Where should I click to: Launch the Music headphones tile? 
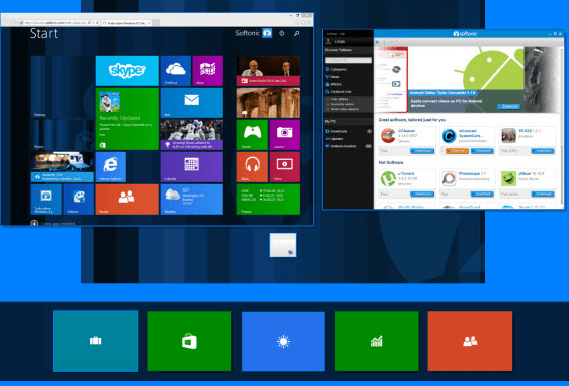252,167
